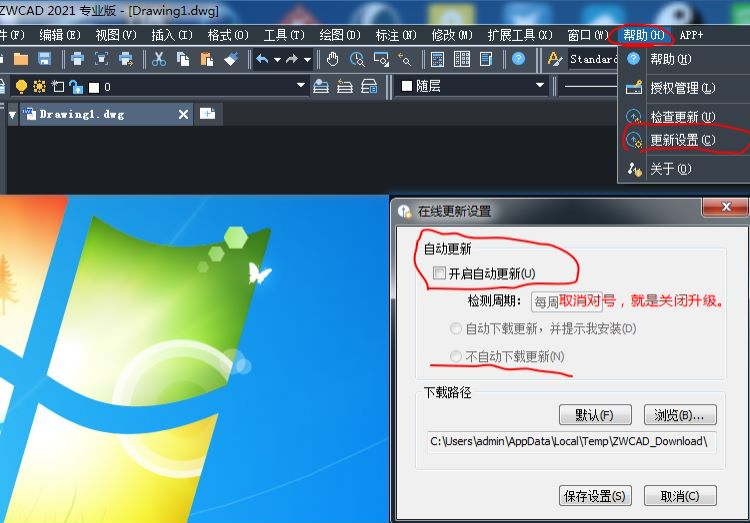Open the Design Center grid icon

462,59
